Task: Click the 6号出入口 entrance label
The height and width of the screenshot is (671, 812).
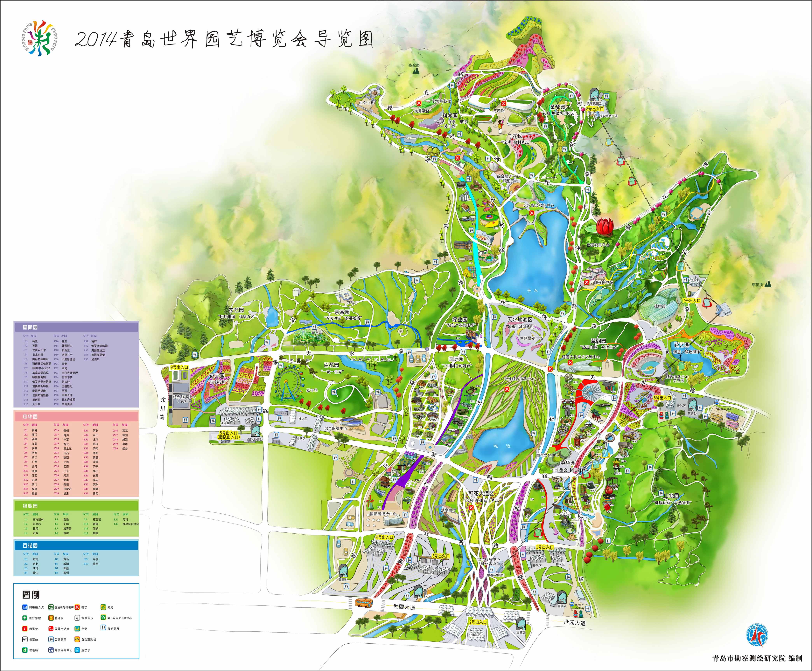Action: (x=662, y=398)
